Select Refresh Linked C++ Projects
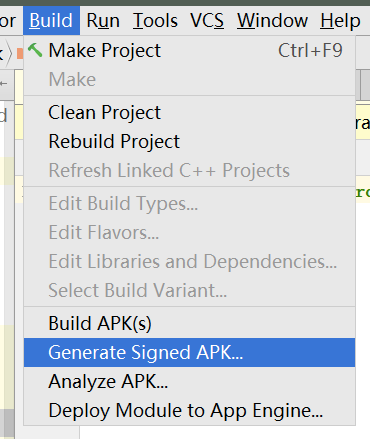370x439 pixels. (189, 170)
